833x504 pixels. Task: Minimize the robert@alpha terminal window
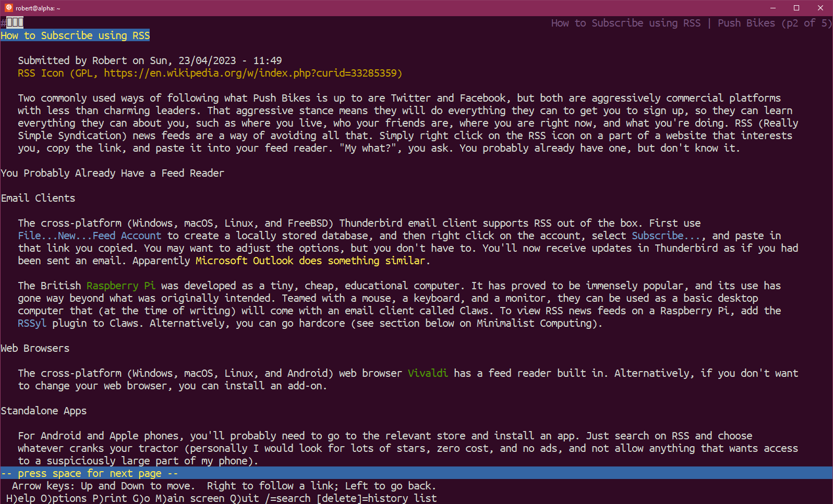click(x=772, y=8)
